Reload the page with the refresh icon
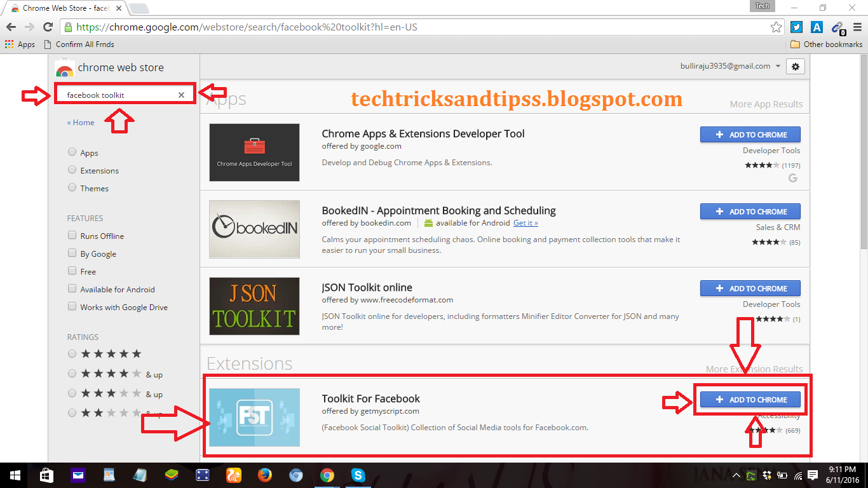868x488 pixels. click(48, 27)
